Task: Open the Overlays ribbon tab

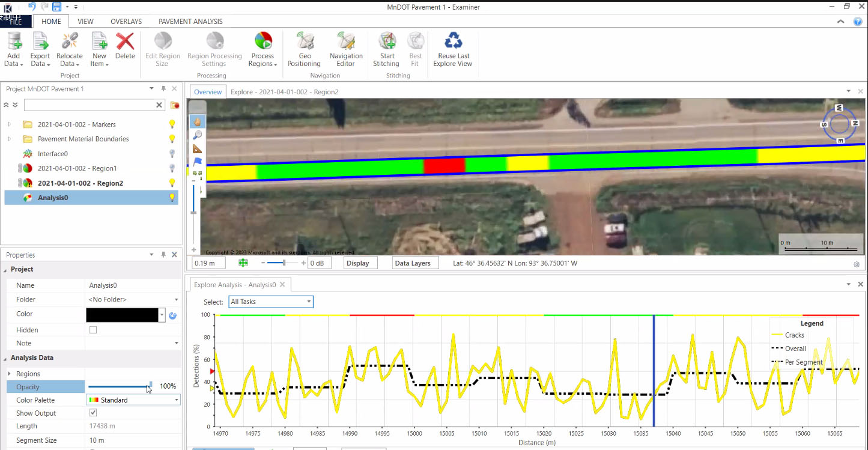Action: 126,22
